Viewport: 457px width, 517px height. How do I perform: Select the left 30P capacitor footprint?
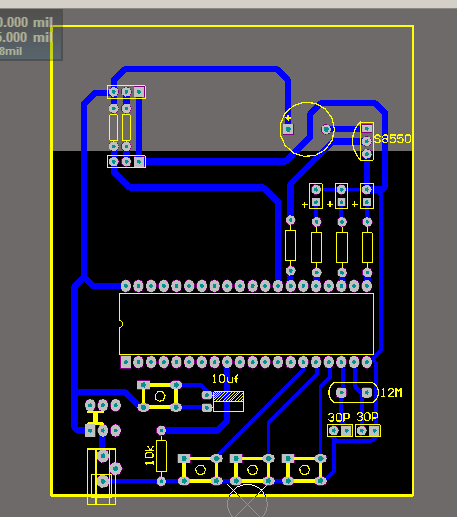340,431
